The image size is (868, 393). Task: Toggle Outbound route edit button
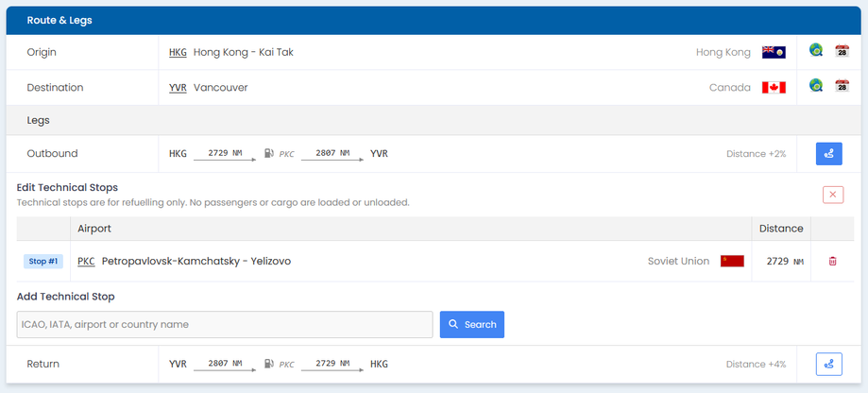coord(828,154)
